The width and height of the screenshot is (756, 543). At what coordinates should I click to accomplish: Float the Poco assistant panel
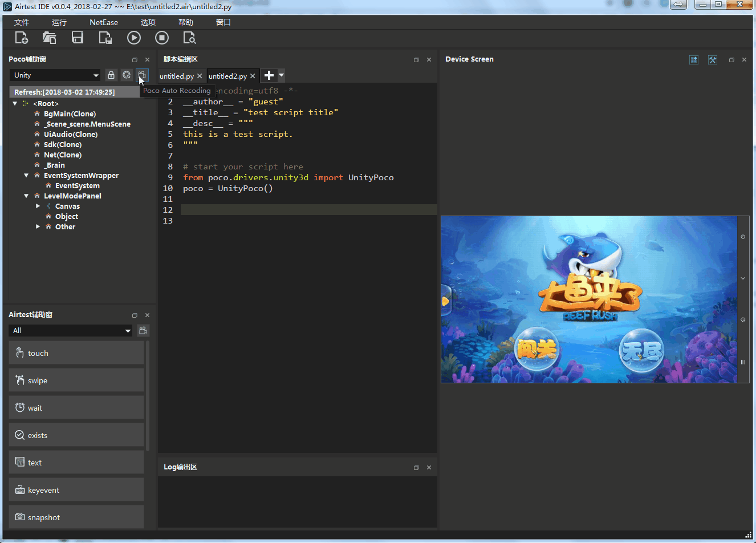point(135,59)
